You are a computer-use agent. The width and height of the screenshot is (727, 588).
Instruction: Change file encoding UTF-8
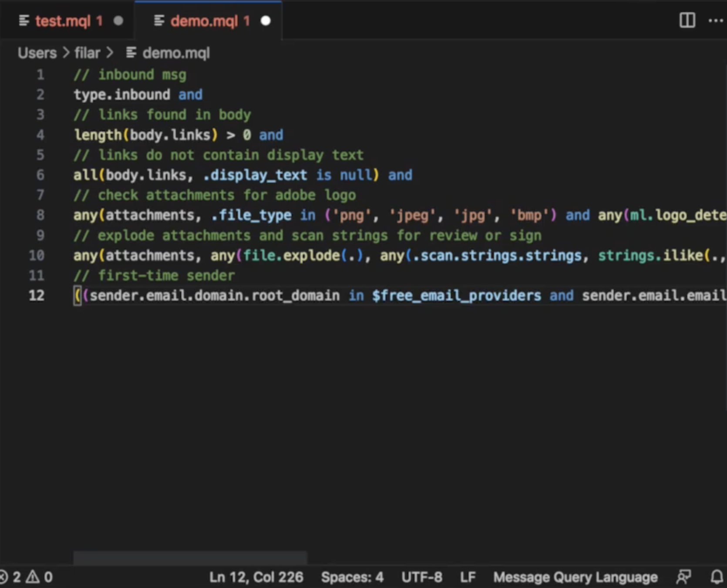pos(422,577)
